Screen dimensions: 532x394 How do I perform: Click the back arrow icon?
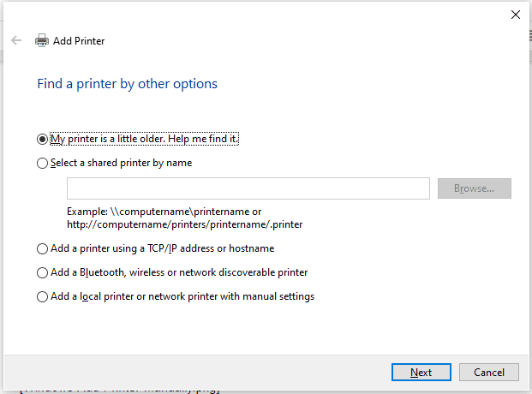(x=16, y=40)
